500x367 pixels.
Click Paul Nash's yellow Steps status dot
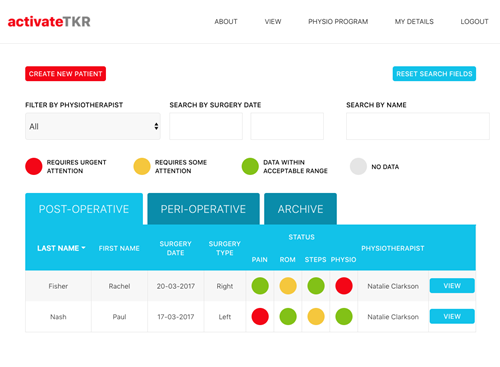[x=316, y=316]
